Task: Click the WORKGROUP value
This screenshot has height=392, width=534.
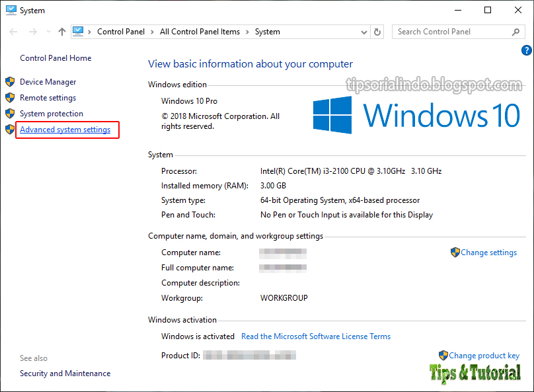Action: (x=284, y=298)
